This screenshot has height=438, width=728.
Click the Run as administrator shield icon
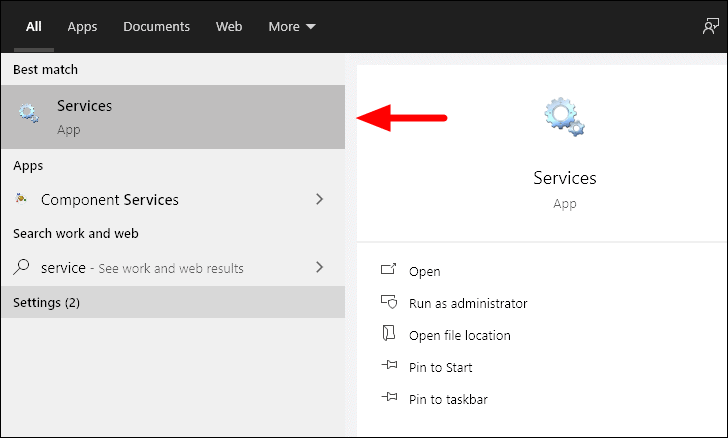(x=389, y=302)
